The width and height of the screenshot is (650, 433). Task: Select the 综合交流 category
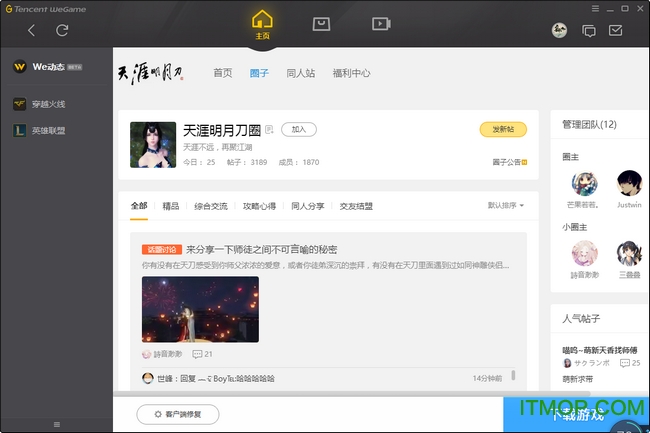click(x=211, y=206)
